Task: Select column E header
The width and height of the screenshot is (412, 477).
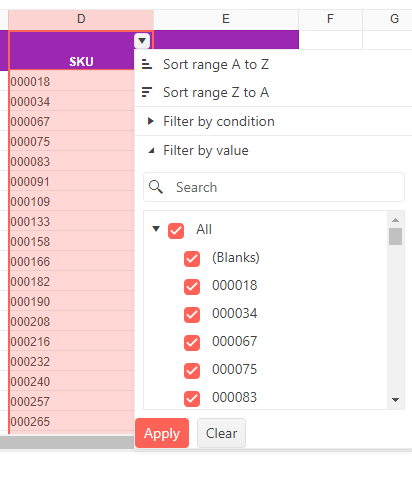Action: [226, 19]
